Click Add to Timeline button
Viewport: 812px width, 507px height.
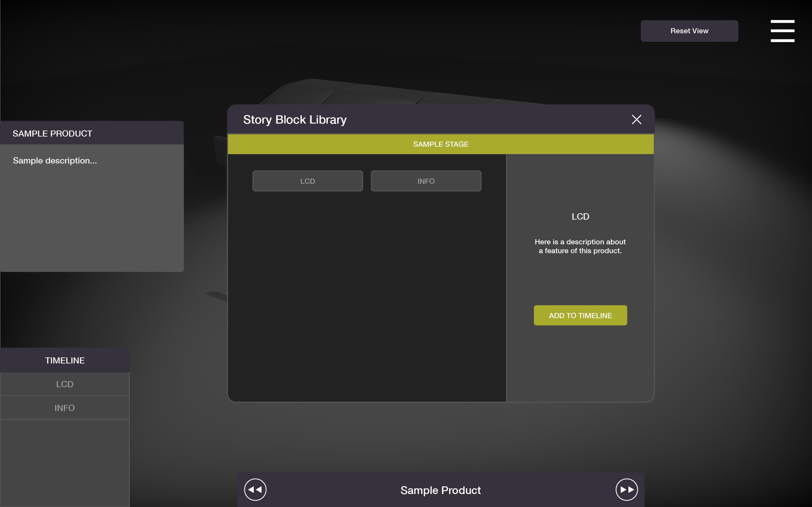point(580,315)
